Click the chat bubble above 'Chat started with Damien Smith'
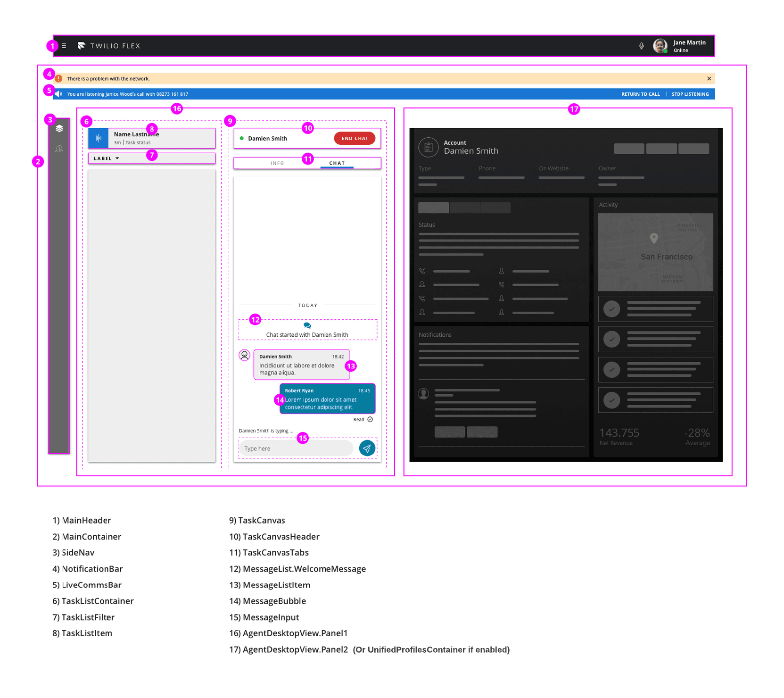Image resolution: width=784 pixels, height=698 pixels. pyautogui.click(x=307, y=325)
